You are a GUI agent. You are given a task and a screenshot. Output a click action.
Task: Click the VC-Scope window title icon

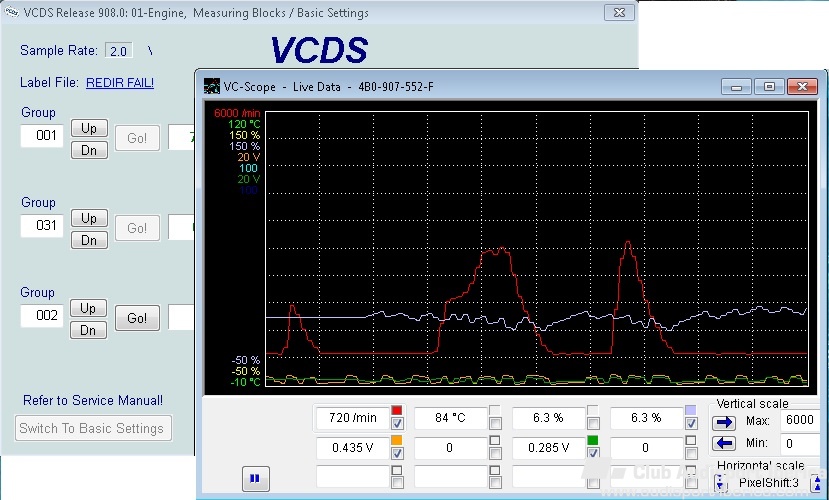212,86
